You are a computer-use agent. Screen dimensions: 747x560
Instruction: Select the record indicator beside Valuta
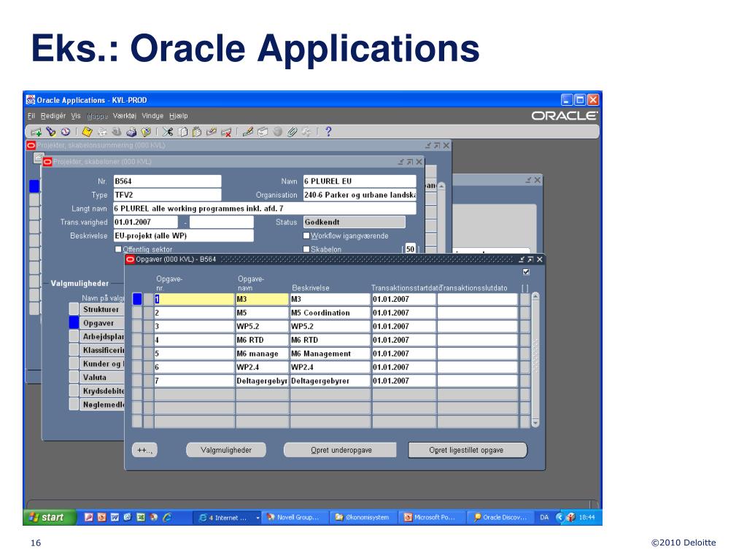[x=74, y=377]
